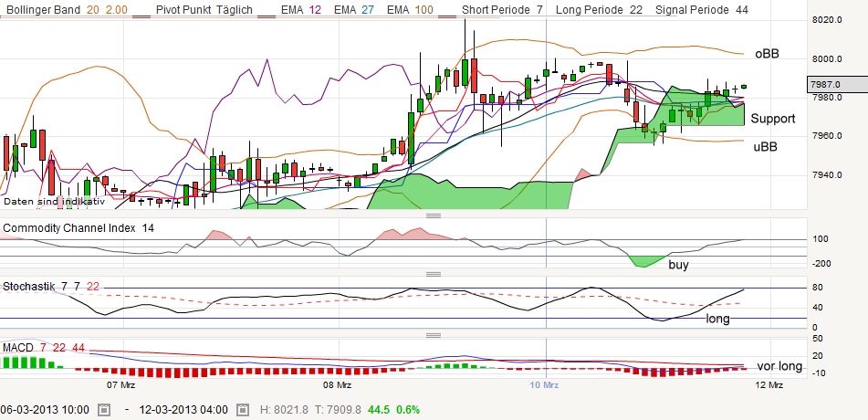Click the Daten sind indikativ notice

click(54, 201)
